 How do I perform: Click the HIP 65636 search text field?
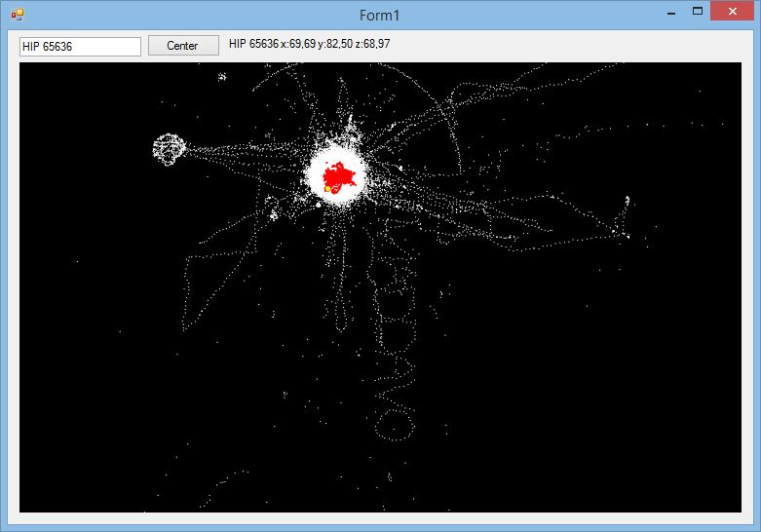(80, 47)
